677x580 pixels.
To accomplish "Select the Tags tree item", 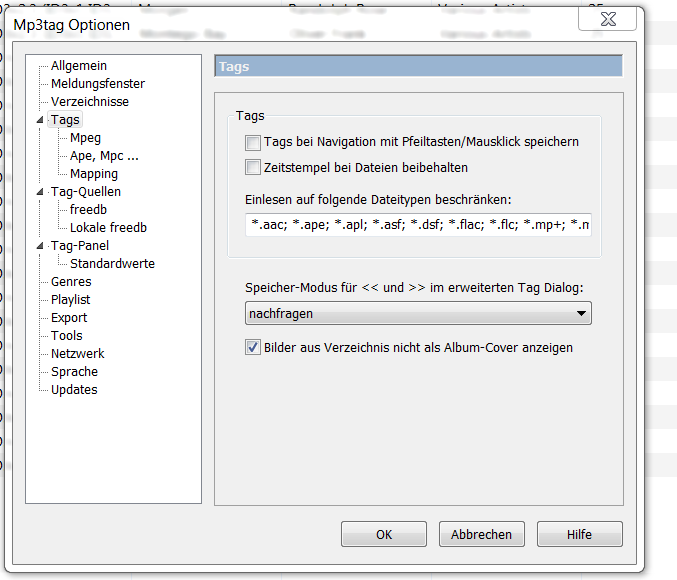I will point(65,120).
